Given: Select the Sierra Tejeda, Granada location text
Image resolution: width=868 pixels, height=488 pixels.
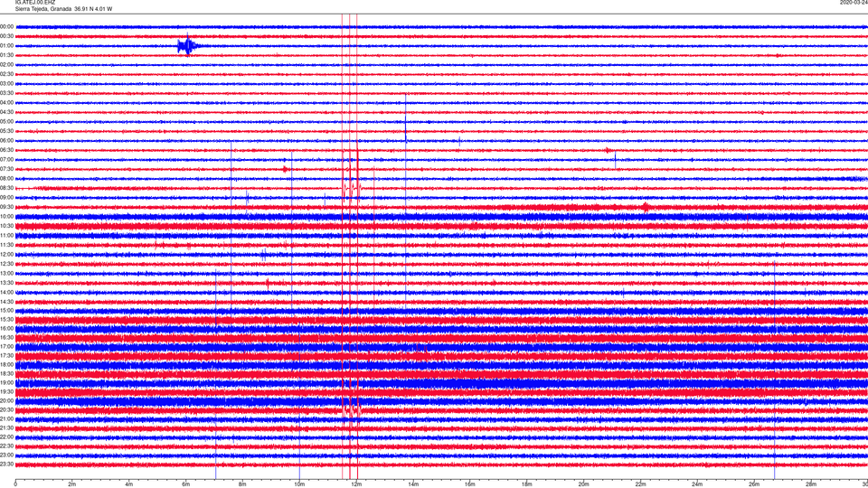Looking at the screenshot, I should point(43,9).
